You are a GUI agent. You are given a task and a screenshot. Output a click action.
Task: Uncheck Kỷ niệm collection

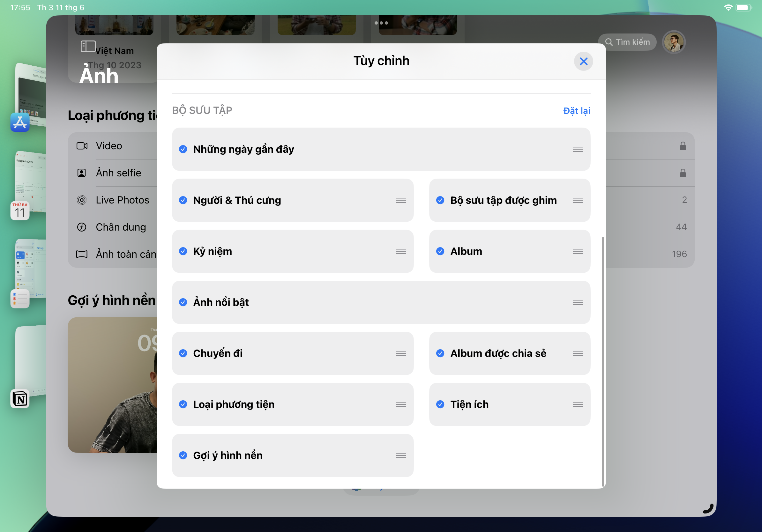183,251
